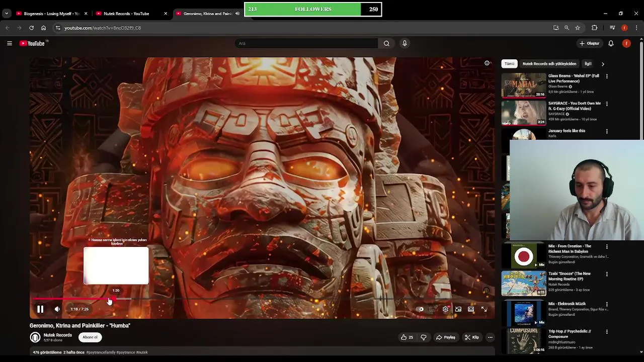Screen dimensions: 644x362
Task: Toggle subtitles button in the player
Action: (433, 309)
